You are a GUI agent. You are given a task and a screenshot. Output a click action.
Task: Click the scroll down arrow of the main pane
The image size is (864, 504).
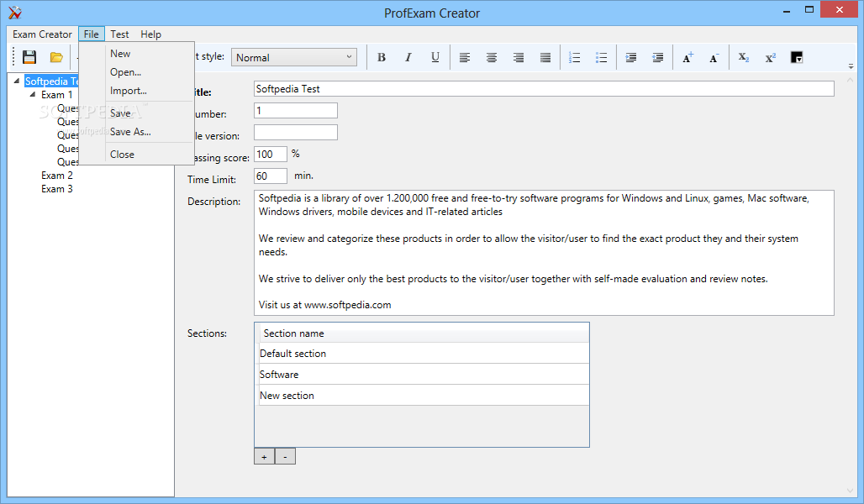pyautogui.click(x=850, y=491)
